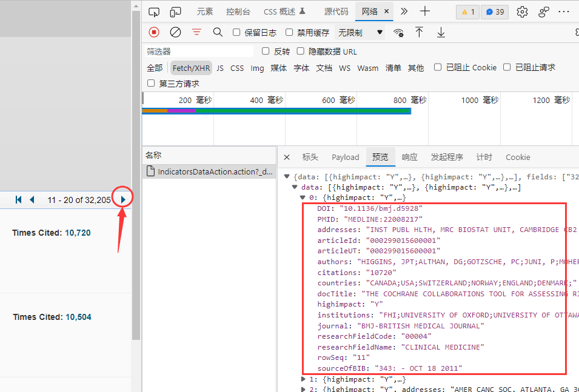
Task: Check 已阻止请求 checkbox
Action: pyautogui.click(x=507, y=67)
